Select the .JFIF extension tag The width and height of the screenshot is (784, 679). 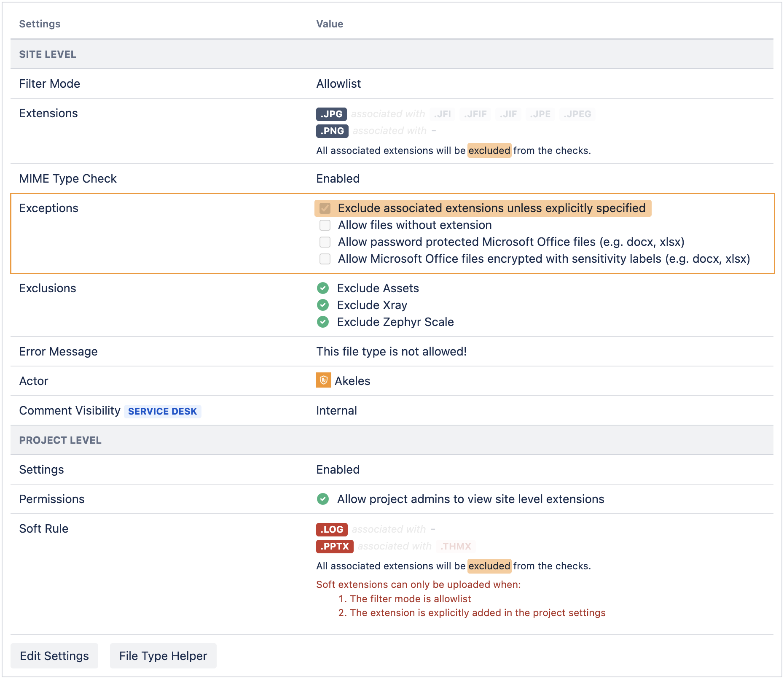point(475,114)
